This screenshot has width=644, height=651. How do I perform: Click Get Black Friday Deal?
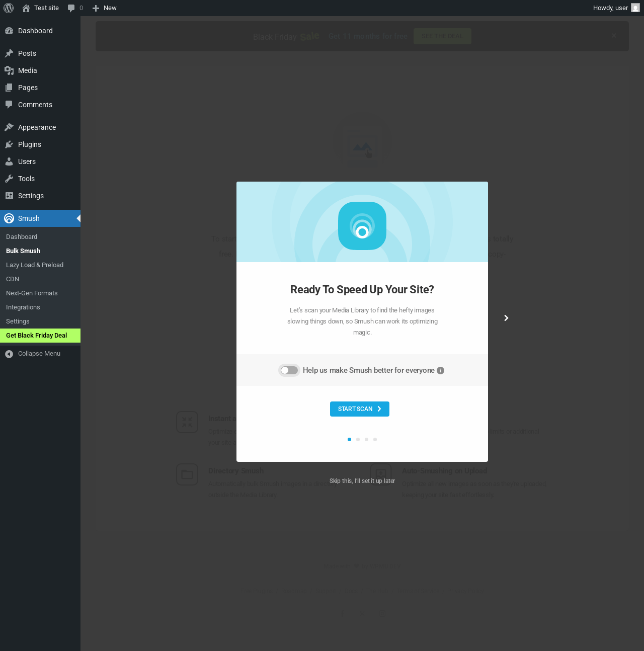tap(40, 336)
